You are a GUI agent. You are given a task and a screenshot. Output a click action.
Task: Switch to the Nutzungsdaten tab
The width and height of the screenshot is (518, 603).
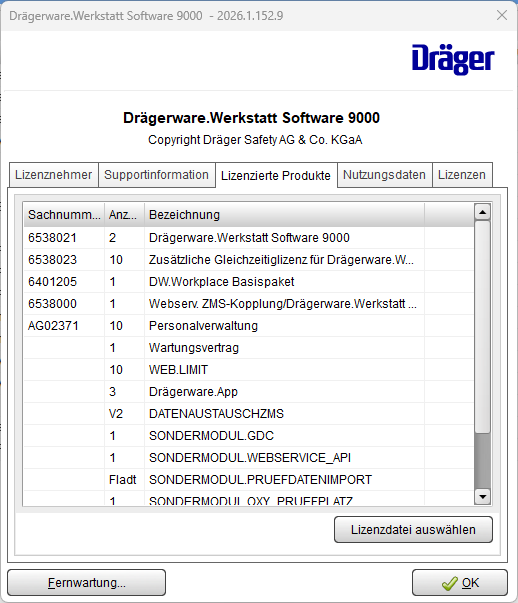tap(384, 175)
